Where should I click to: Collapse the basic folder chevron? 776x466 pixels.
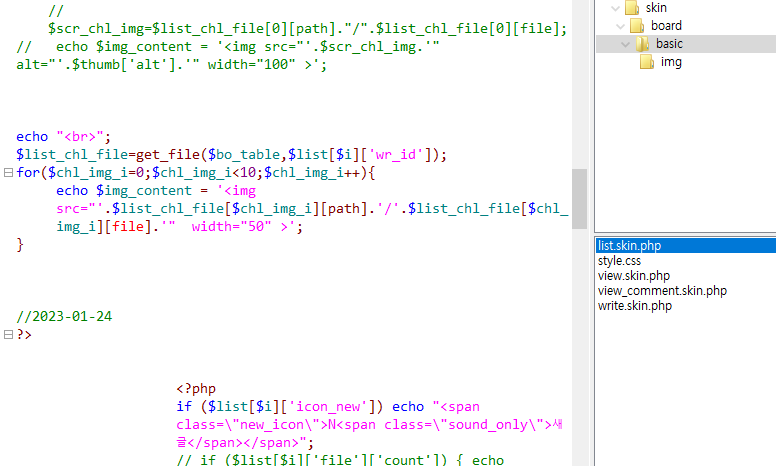[625, 44]
